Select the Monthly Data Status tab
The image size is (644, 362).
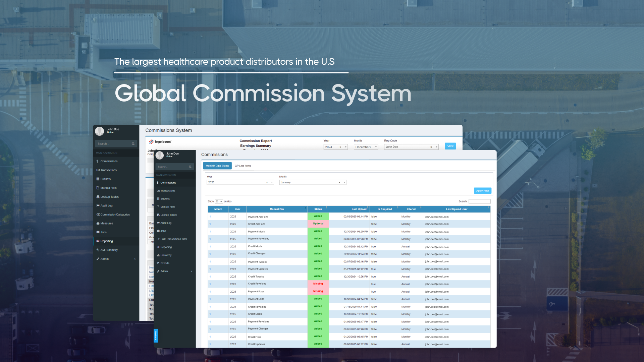coord(217,166)
